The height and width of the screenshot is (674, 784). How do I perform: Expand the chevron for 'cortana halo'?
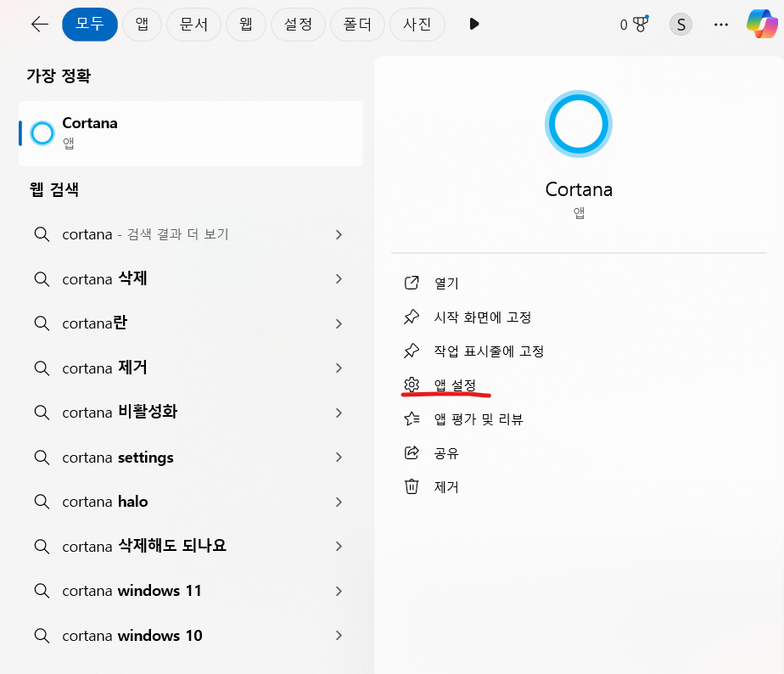click(x=339, y=502)
